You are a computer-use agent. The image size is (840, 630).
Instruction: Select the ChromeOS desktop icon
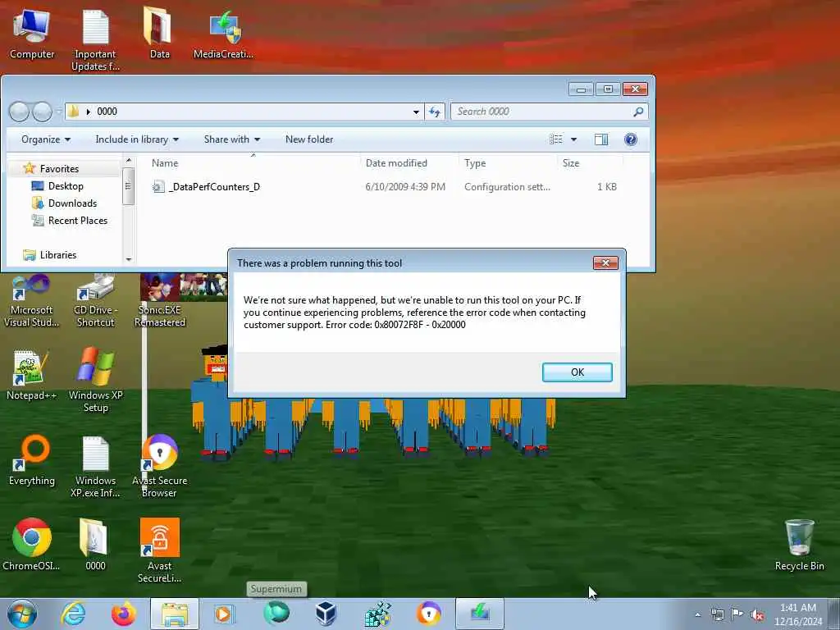[32, 545]
